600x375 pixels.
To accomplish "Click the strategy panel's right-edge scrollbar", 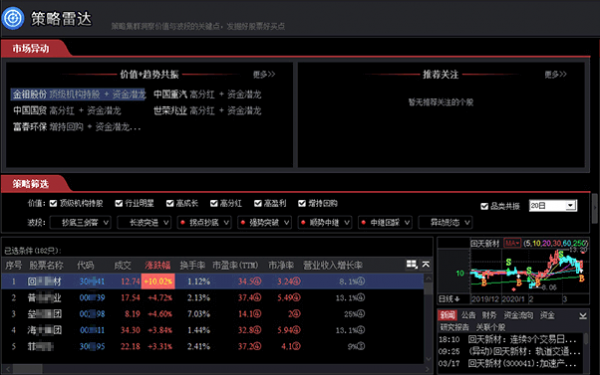I will click(x=594, y=209).
